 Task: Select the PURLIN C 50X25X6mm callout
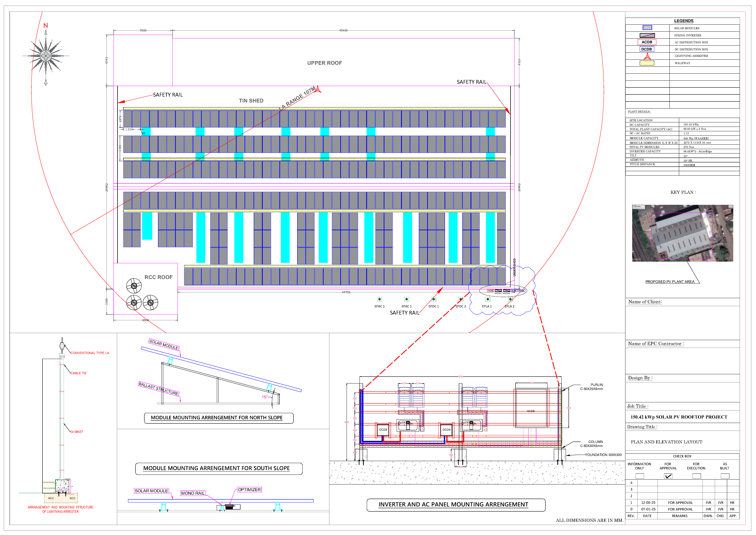tap(592, 387)
